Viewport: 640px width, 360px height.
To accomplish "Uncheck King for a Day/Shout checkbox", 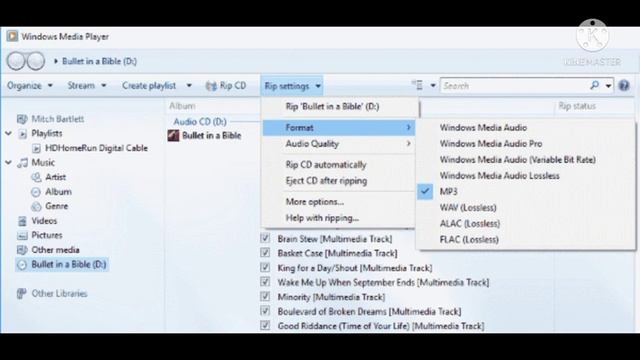I will point(265,268).
